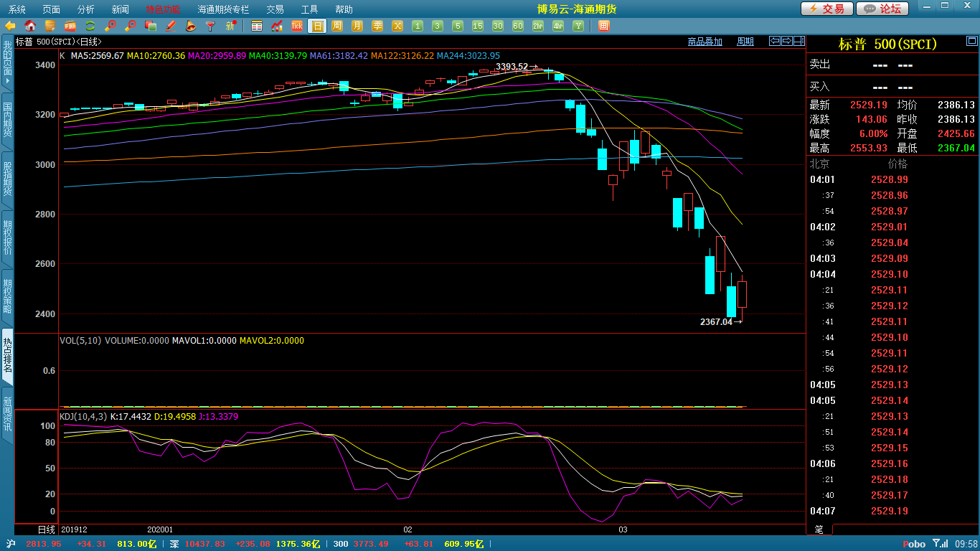The image size is (980, 551).
Task: Select the 4-hour period icon
Action: [558, 26]
